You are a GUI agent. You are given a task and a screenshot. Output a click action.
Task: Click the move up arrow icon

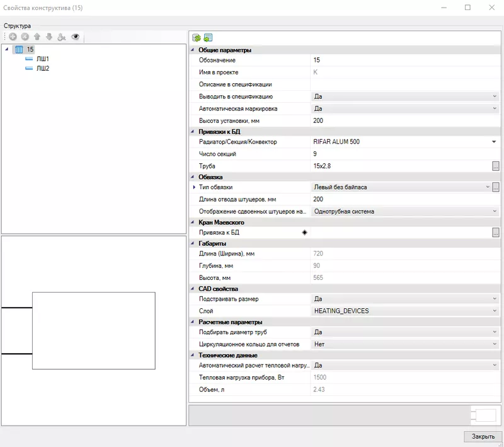(37, 37)
